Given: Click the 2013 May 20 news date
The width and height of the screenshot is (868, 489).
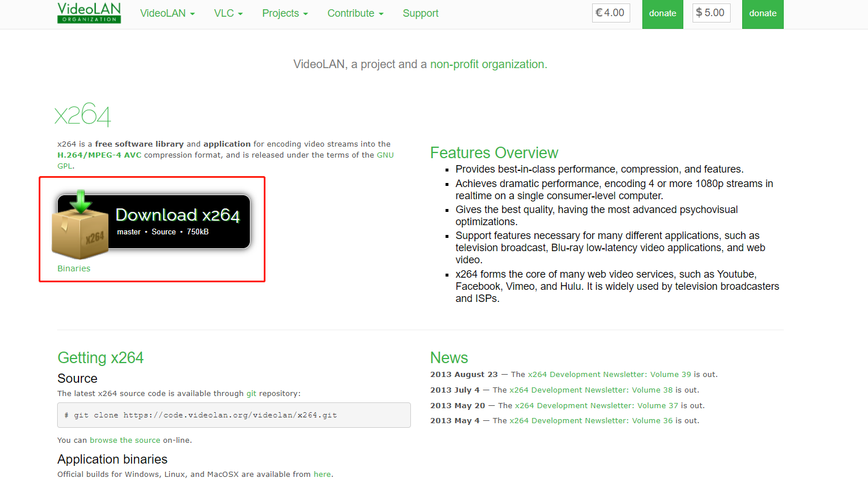Looking at the screenshot, I should point(458,406).
